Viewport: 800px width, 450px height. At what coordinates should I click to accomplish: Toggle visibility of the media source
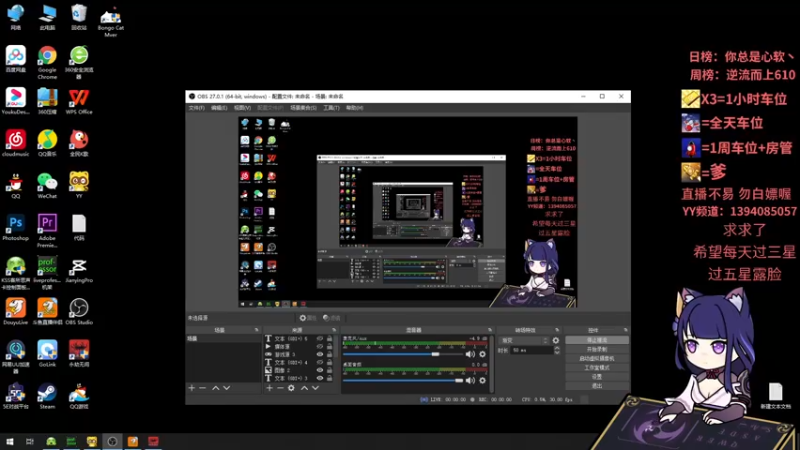[320, 346]
